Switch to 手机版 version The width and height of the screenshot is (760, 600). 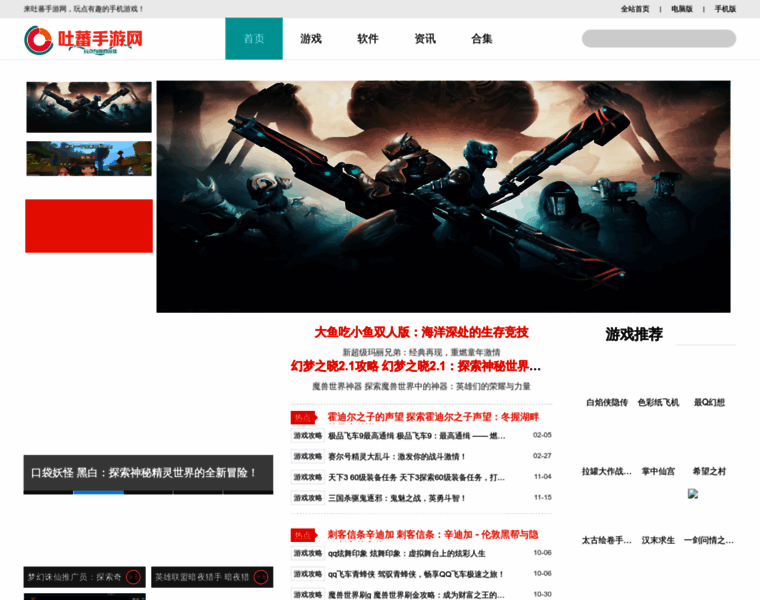(x=725, y=9)
